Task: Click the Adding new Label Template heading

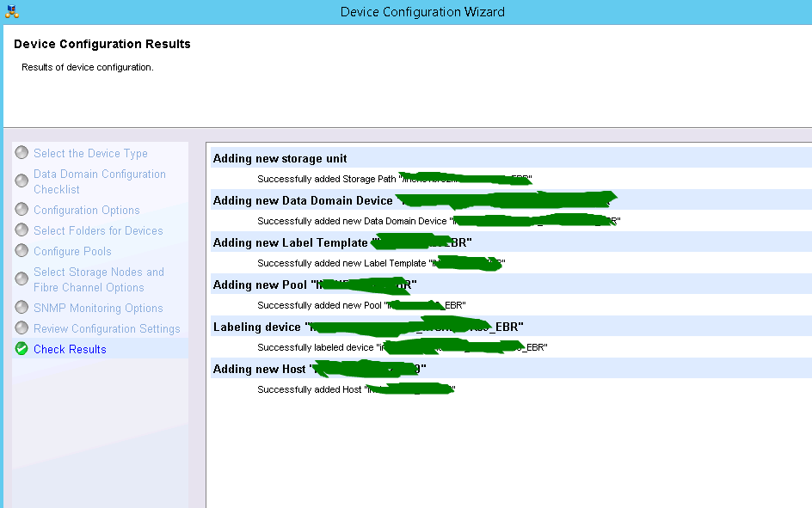Action: coord(342,242)
